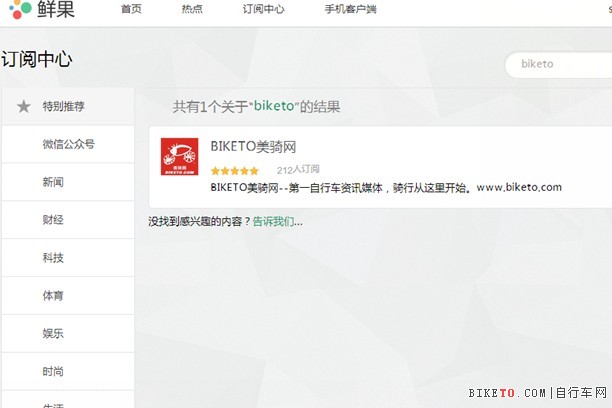
Task: Switch to the 娱乐 category
Action: coord(53,333)
